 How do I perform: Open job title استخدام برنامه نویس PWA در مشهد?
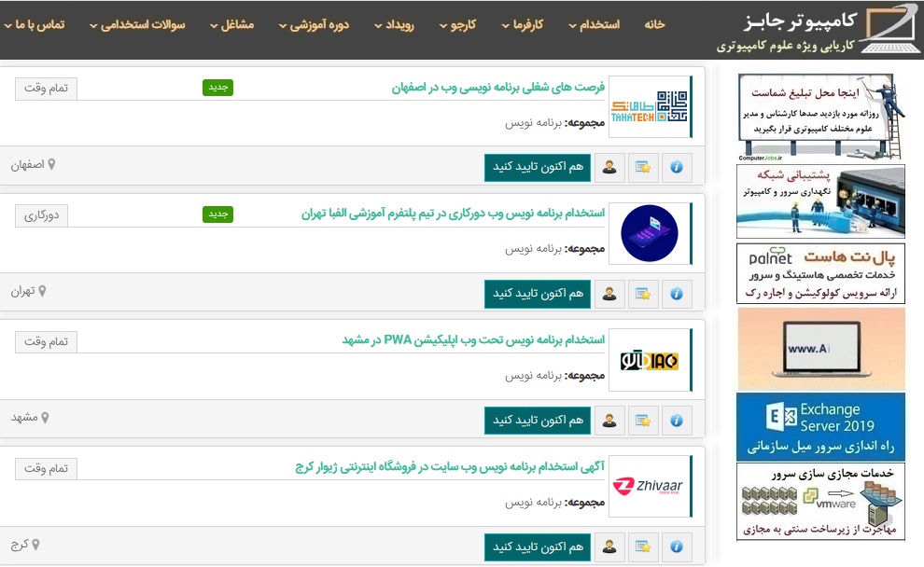coord(474,340)
